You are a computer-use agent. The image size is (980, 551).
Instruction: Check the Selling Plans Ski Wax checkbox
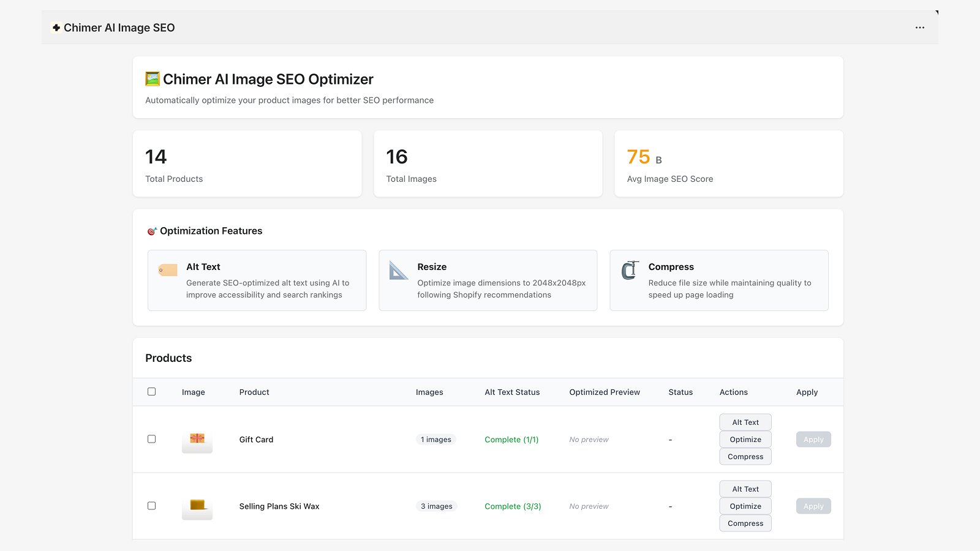pyautogui.click(x=151, y=506)
